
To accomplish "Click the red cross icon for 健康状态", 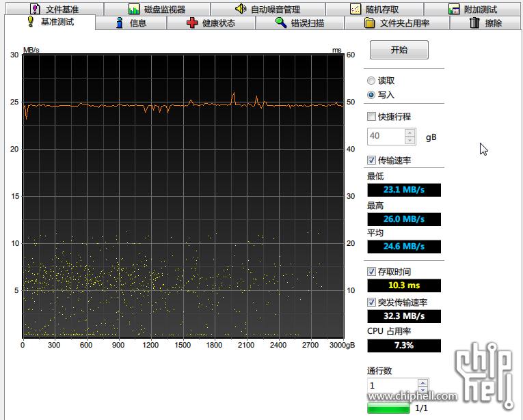I will (192, 23).
